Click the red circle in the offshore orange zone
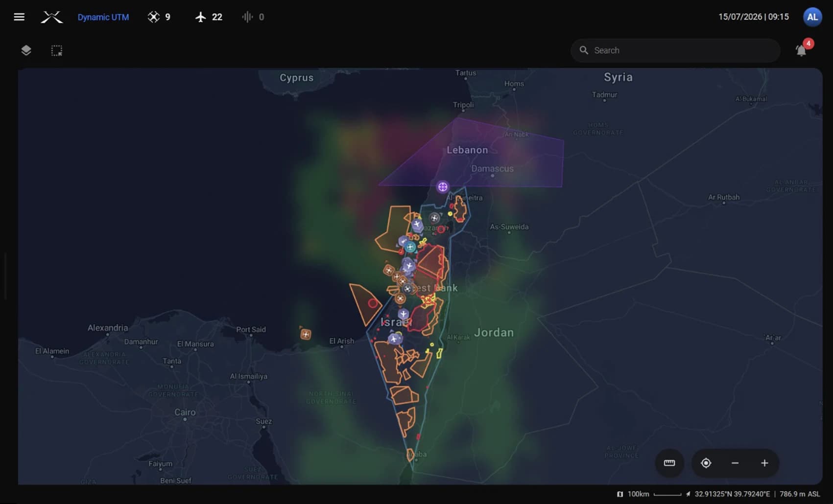 click(373, 303)
